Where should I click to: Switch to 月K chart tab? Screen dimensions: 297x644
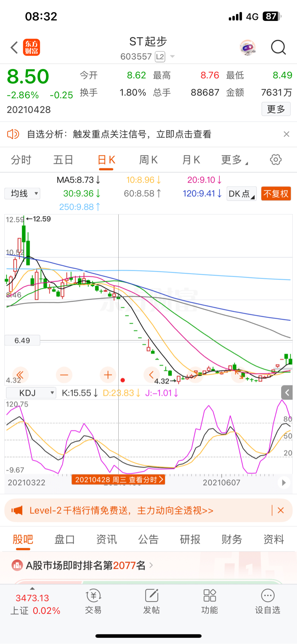click(x=191, y=160)
